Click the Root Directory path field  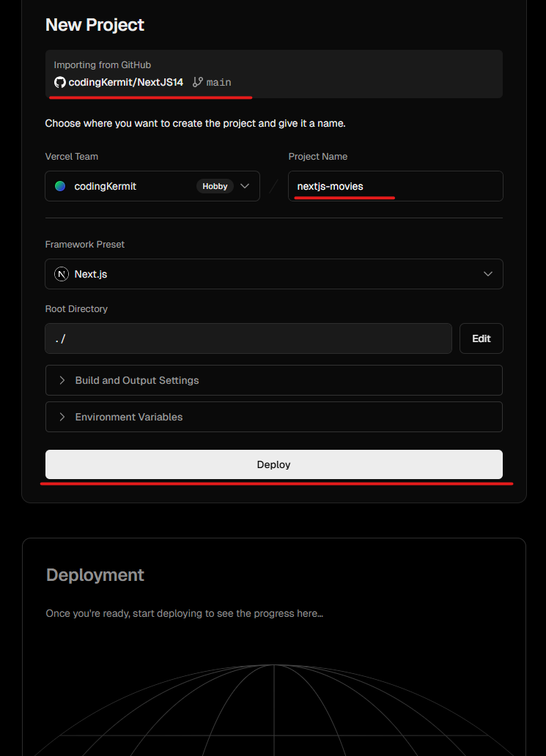(x=248, y=338)
